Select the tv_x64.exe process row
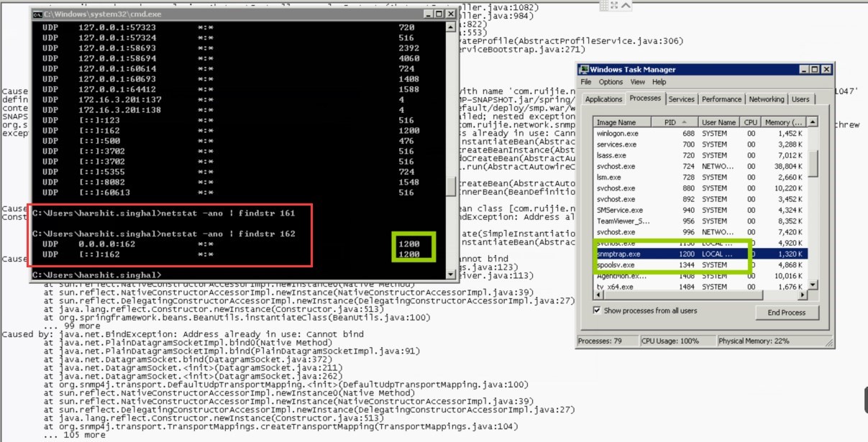Image resolution: width=868 pixels, height=442 pixels. 700,287
